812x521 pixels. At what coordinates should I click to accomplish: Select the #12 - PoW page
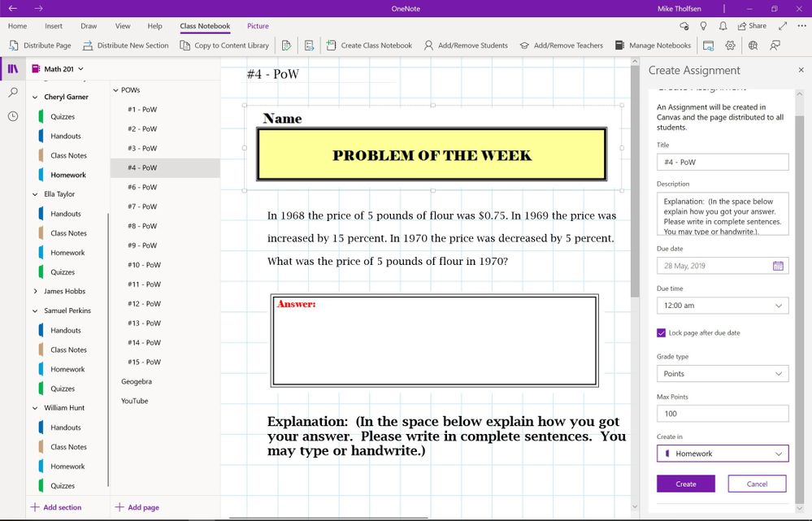[165, 304]
